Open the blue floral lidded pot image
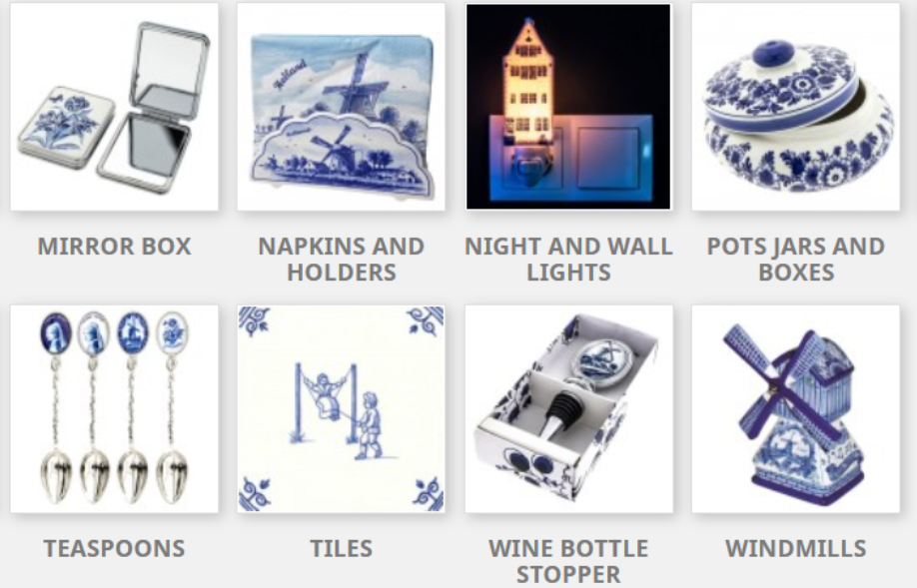The width and height of the screenshot is (917, 588). pos(796,107)
